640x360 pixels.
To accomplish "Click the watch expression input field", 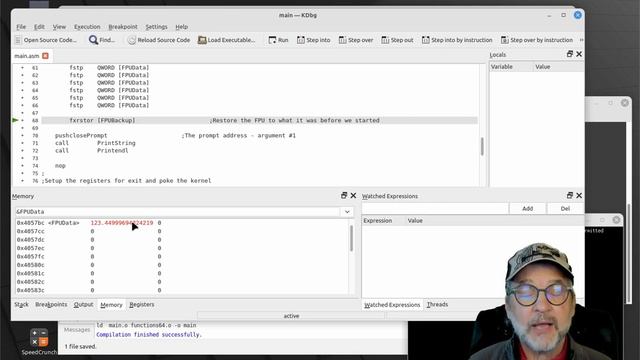I will coord(435,209).
